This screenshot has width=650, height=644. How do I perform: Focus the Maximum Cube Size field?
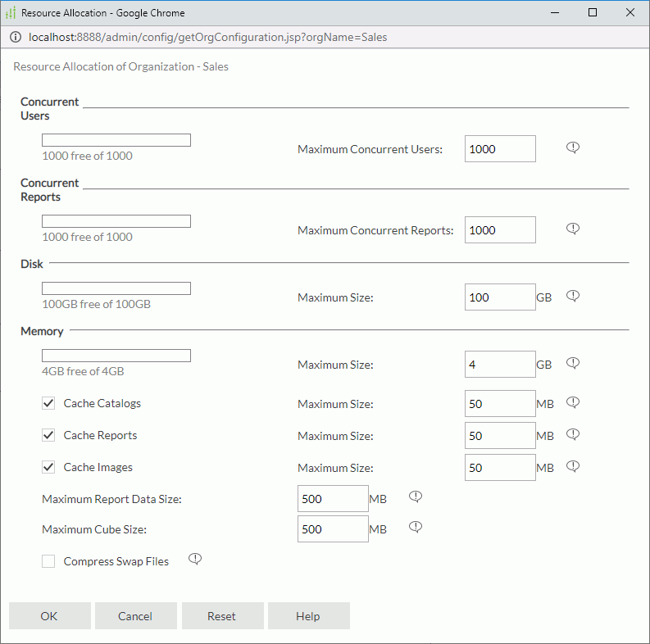click(x=332, y=529)
